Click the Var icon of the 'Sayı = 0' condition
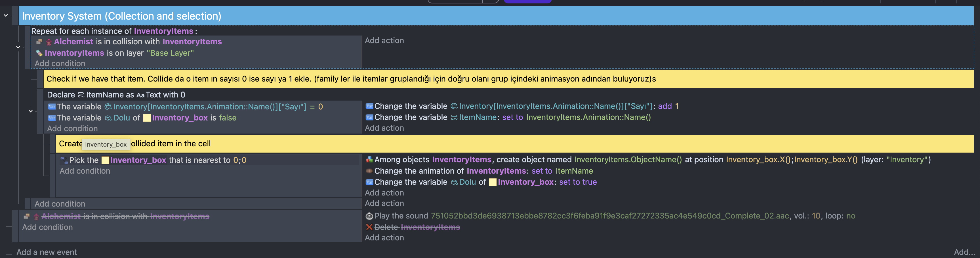The width and height of the screenshot is (980, 258). (x=52, y=107)
